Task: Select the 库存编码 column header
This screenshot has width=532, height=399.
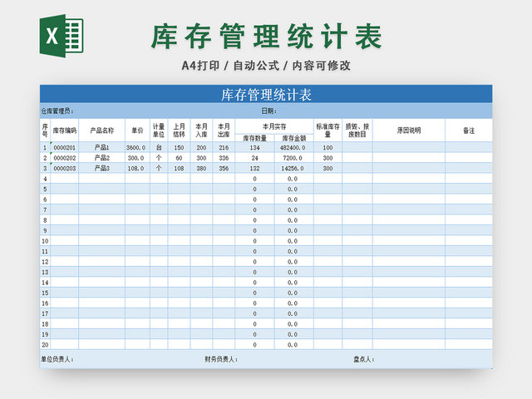Action: [x=65, y=131]
